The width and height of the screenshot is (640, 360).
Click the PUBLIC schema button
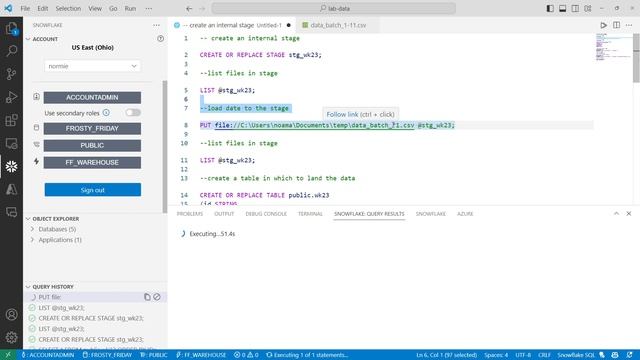(92, 145)
